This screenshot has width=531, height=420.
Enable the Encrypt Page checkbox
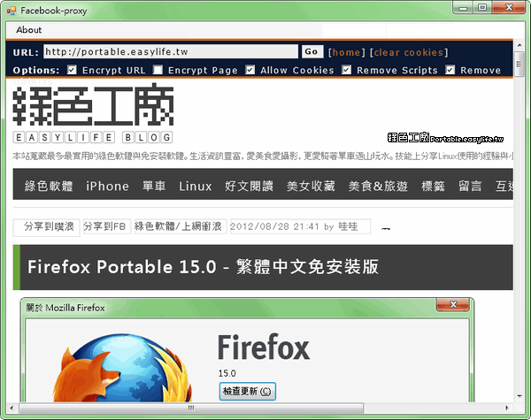pyautogui.click(x=158, y=70)
